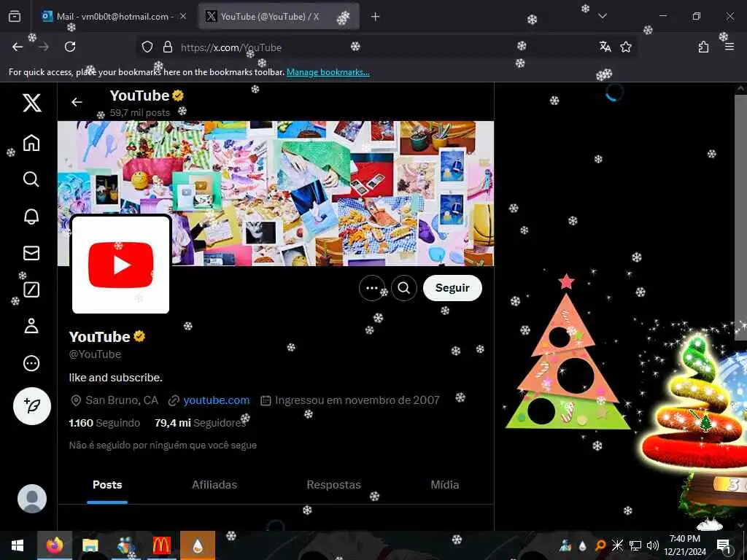Open File Explorer from taskbar
The height and width of the screenshot is (560, 747).
[90, 545]
